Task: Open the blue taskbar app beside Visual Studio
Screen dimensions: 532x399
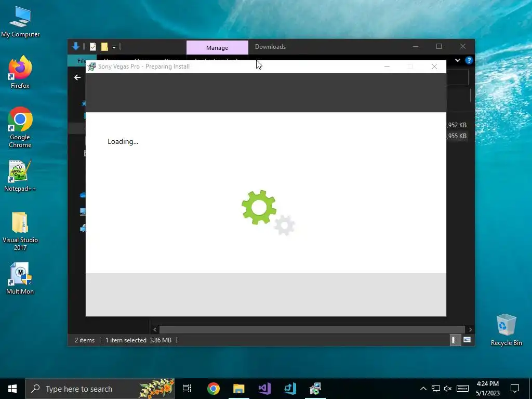Action: pos(290,389)
